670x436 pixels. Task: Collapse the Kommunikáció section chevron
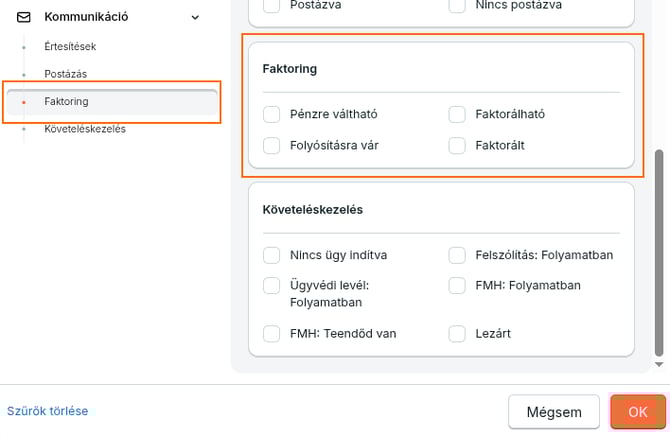195,17
